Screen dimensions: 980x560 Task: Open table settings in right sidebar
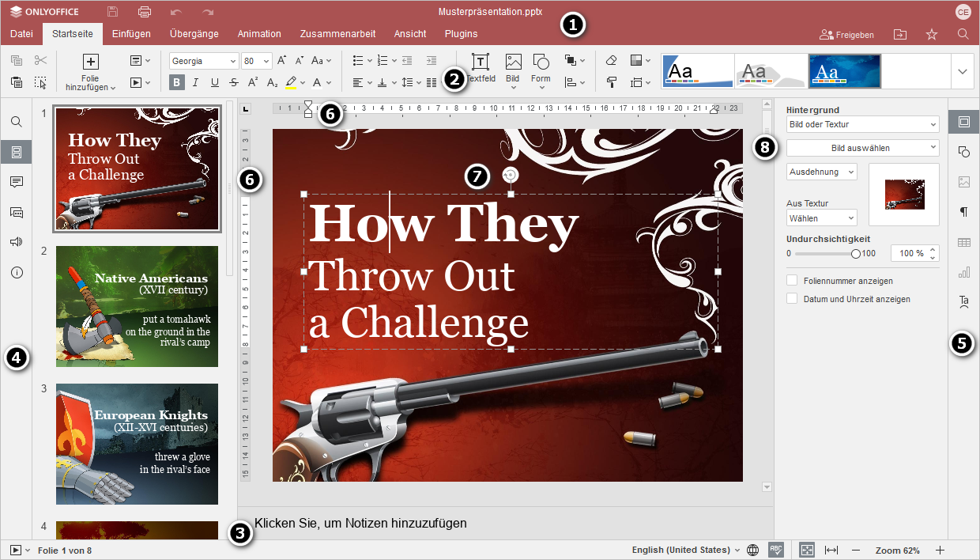point(963,242)
